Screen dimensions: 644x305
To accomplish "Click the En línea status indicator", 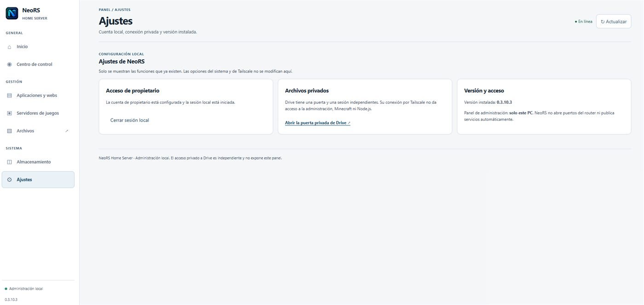I will tap(583, 22).
